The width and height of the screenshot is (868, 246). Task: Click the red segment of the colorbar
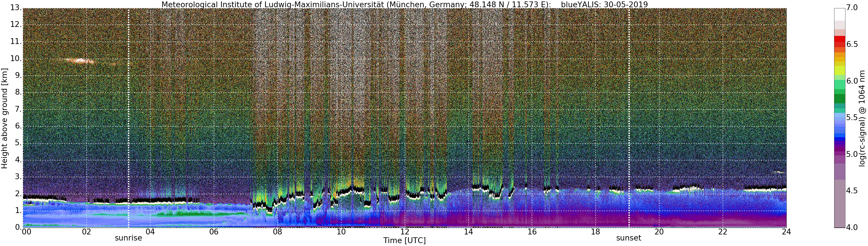click(x=839, y=39)
